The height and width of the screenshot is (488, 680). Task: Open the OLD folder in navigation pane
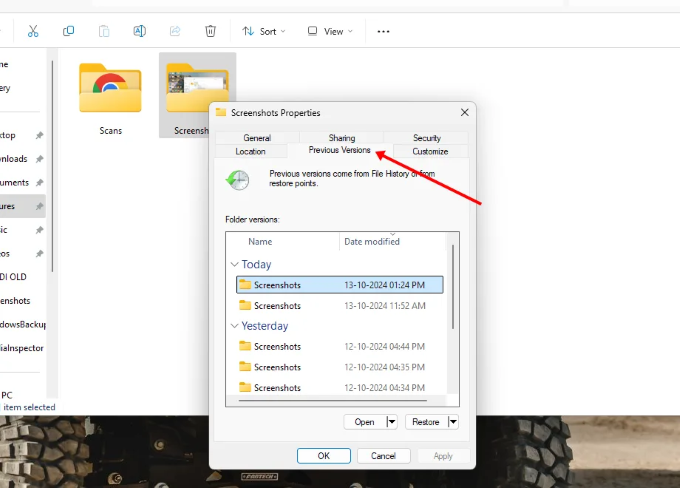click(x=23, y=277)
